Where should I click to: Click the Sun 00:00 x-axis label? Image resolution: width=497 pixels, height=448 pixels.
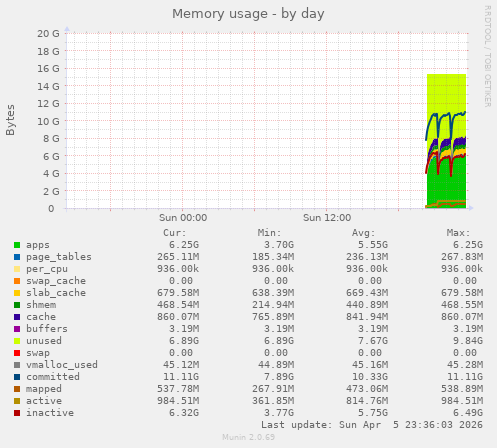pyautogui.click(x=183, y=218)
